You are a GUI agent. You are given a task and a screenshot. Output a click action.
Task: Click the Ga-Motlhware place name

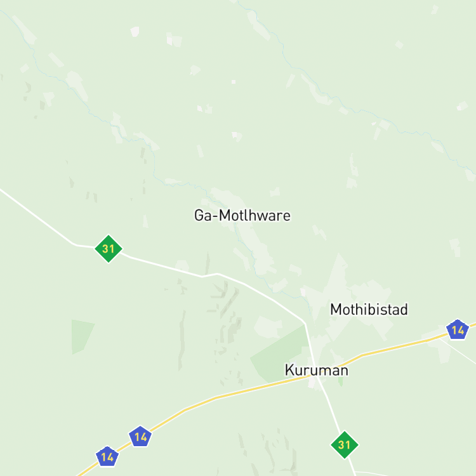point(242,216)
